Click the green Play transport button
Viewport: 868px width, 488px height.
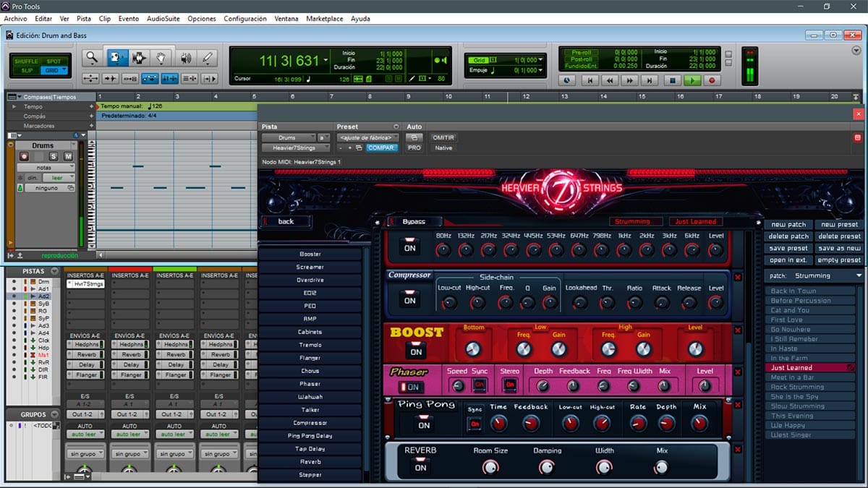tap(692, 81)
